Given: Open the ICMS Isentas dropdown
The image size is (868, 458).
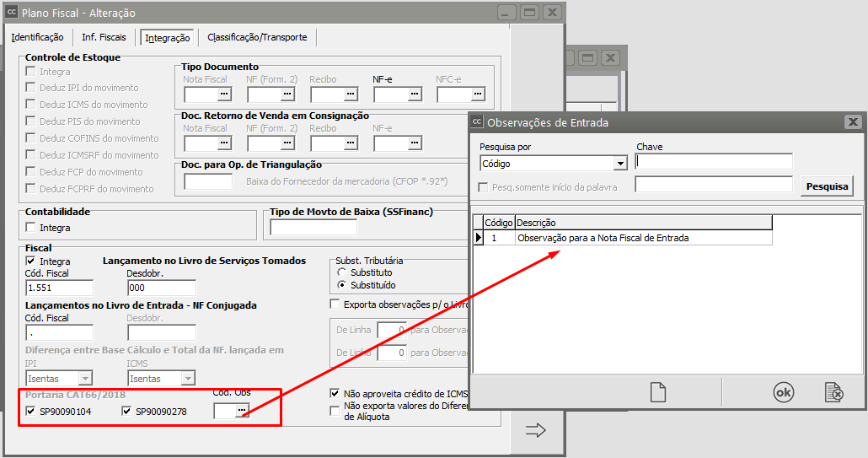Looking at the screenshot, I should pyautogui.click(x=186, y=379).
